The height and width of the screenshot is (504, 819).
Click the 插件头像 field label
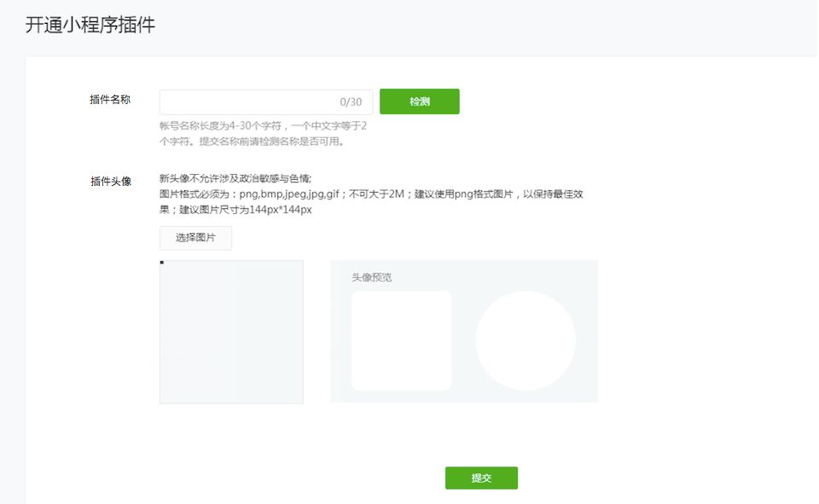[110, 181]
